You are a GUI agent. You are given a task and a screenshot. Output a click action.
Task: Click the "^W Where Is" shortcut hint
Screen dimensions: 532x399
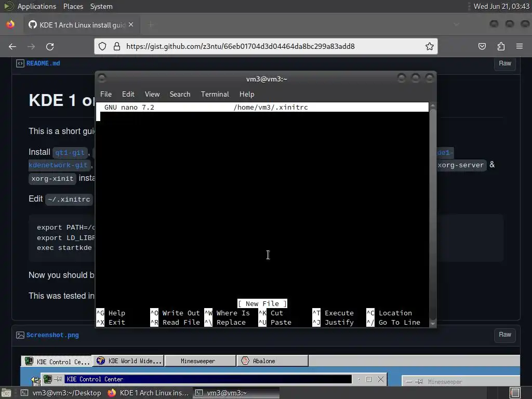tap(227, 313)
